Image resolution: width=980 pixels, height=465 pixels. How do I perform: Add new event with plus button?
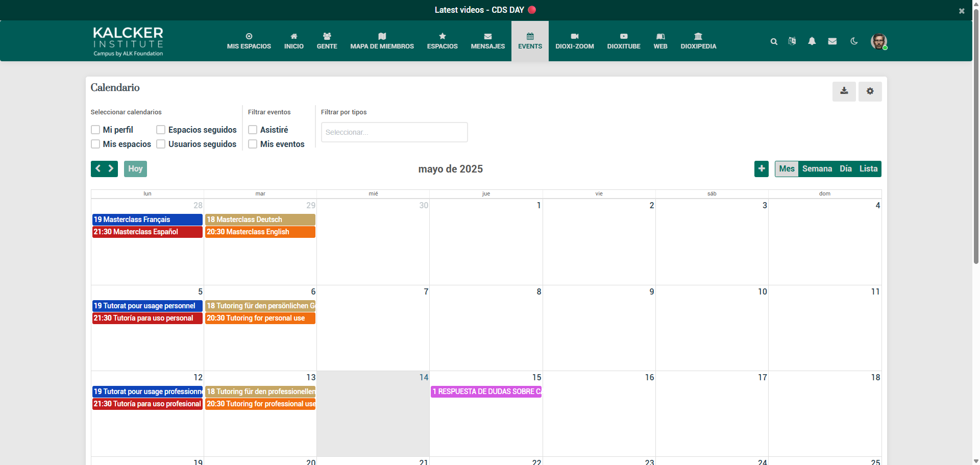[x=761, y=169]
